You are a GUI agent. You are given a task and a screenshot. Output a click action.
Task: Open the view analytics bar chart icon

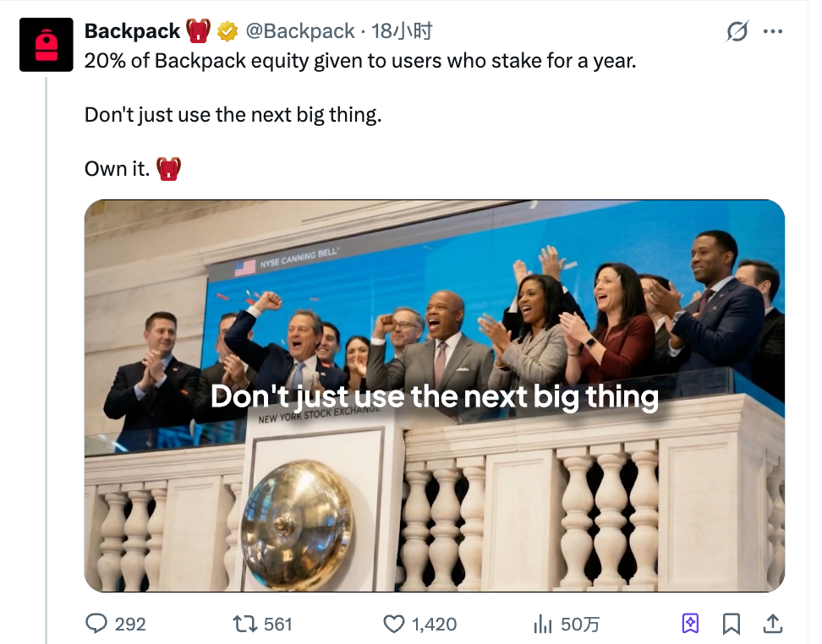541,624
